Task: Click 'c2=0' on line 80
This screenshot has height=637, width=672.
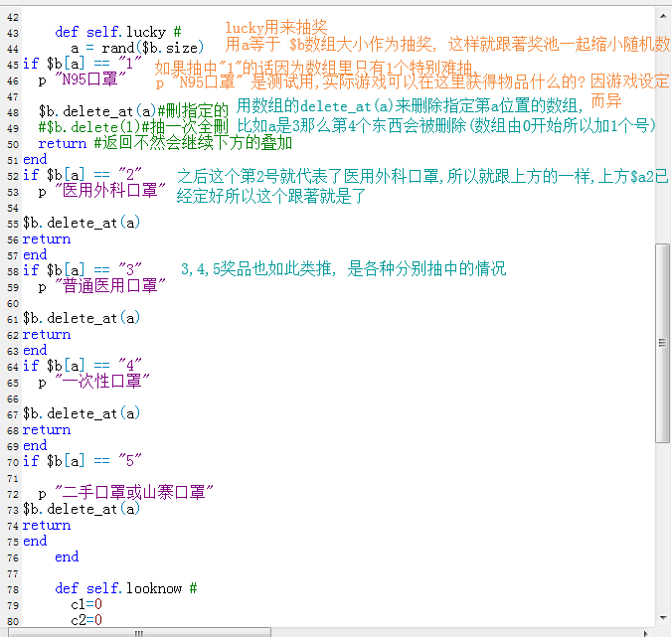Action: 86,620
